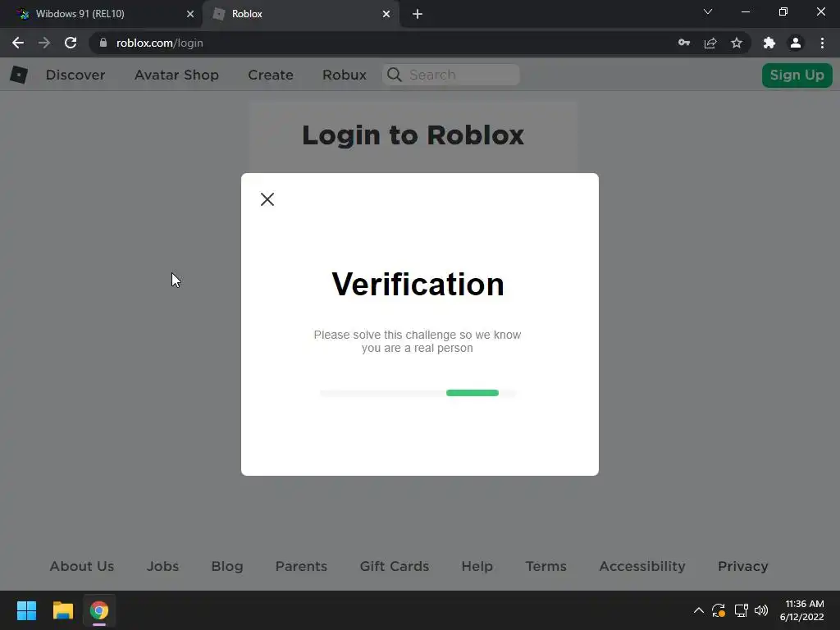840x630 pixels.
Task: Open the Accessibility footer link
Action: 642,566
